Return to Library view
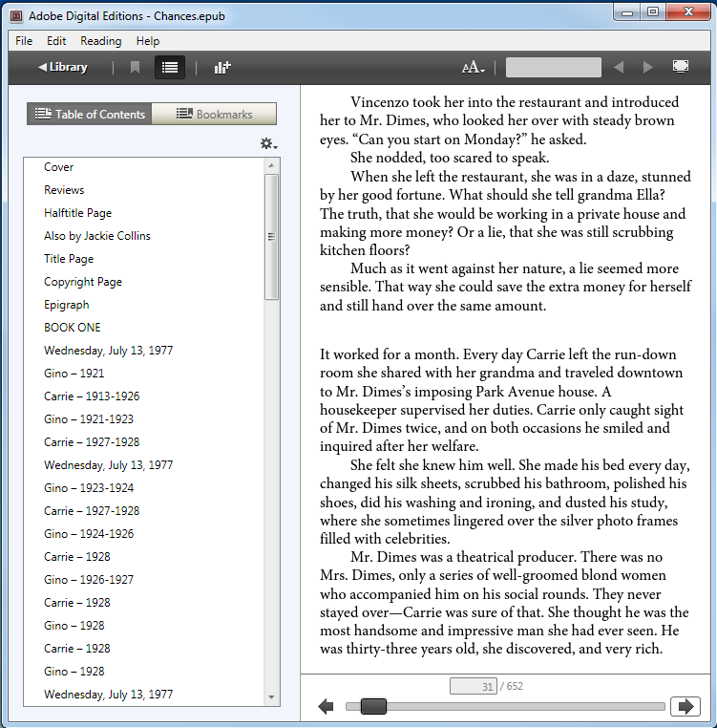This screenshot has width=717, height=728. click(x=62, y=67)
